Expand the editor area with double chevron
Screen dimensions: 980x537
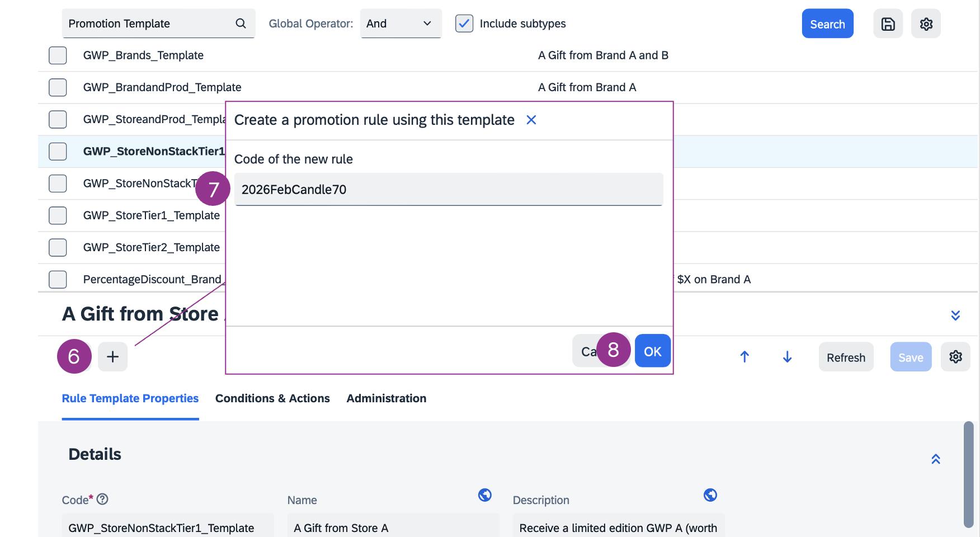(955, 315)
